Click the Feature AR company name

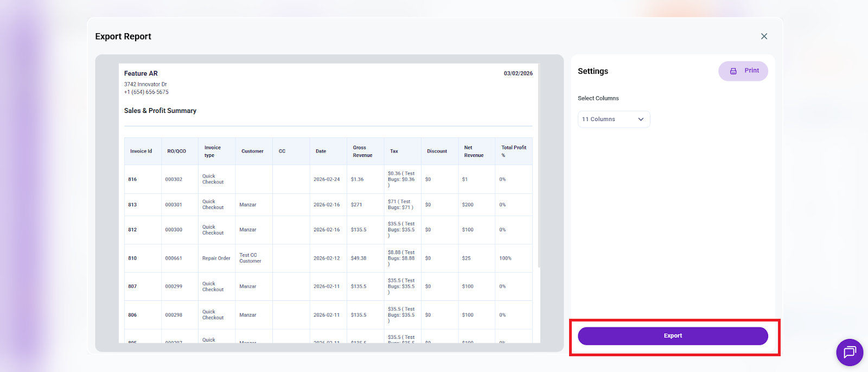141,73
